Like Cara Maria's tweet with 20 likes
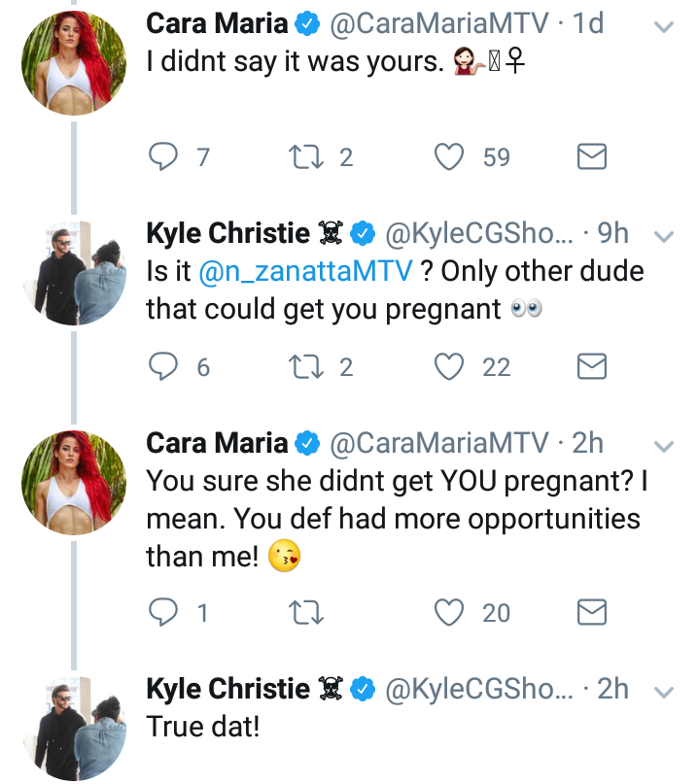 point(449,612)
